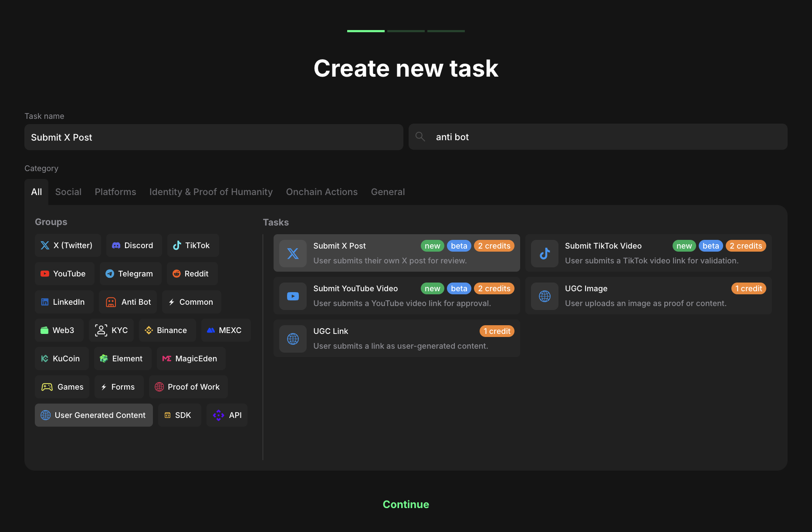Pick the Forms group
Screen dimensions: 812x532
point(119,387)
